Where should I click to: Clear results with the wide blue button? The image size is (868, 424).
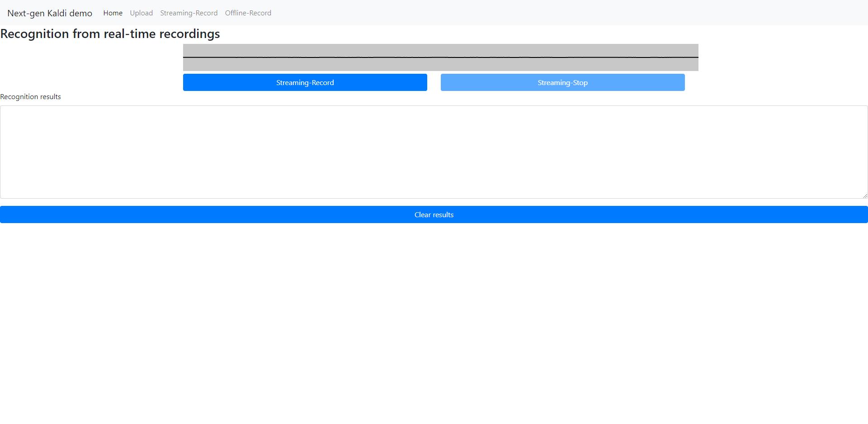point(434,214)
